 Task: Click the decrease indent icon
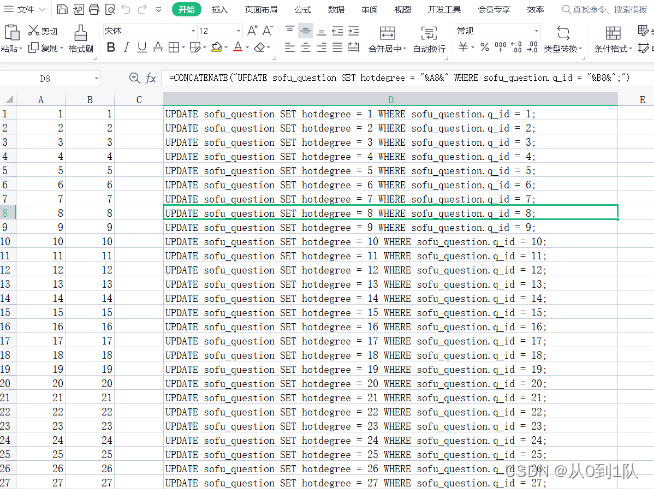click(337, 30)
